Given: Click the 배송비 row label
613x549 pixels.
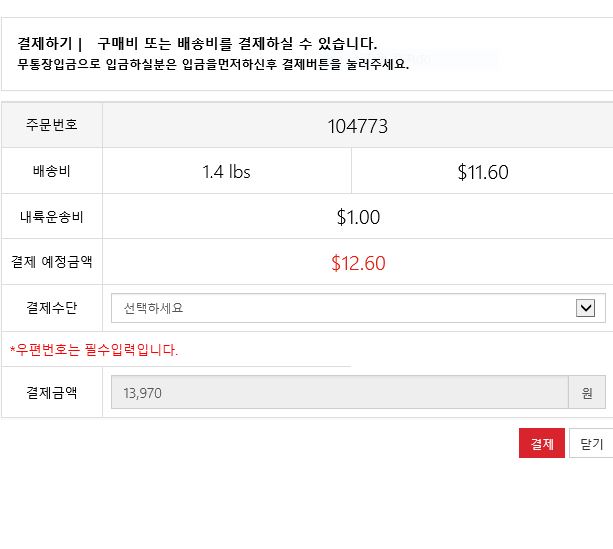Looking at the screenshot, I should [x=52, y=172].
